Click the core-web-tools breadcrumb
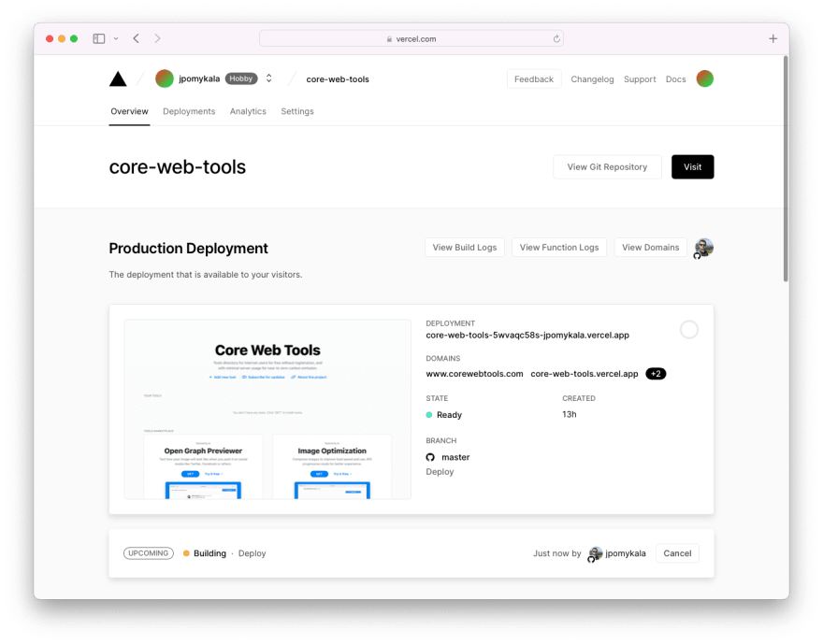Viewport: 823px width, 644px height. tap(338, 79)
